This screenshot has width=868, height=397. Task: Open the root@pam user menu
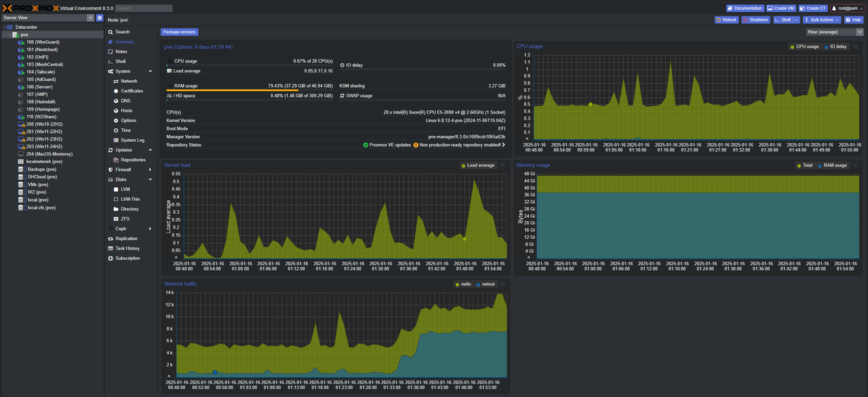click(847, 8)
